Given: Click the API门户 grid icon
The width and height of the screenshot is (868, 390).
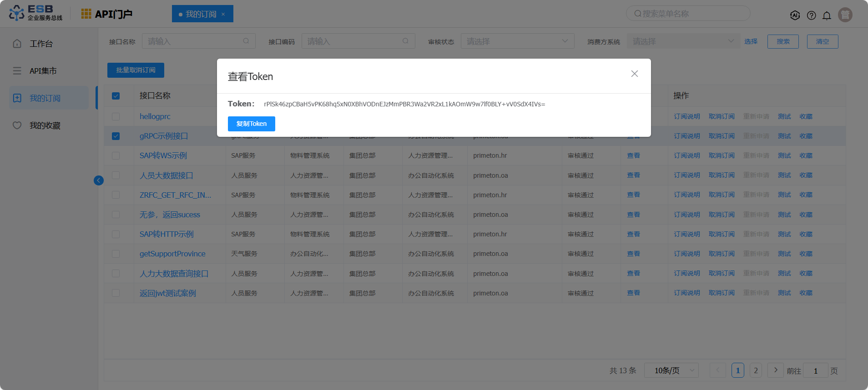Looking at the screenshot, I should coord(86,14).
